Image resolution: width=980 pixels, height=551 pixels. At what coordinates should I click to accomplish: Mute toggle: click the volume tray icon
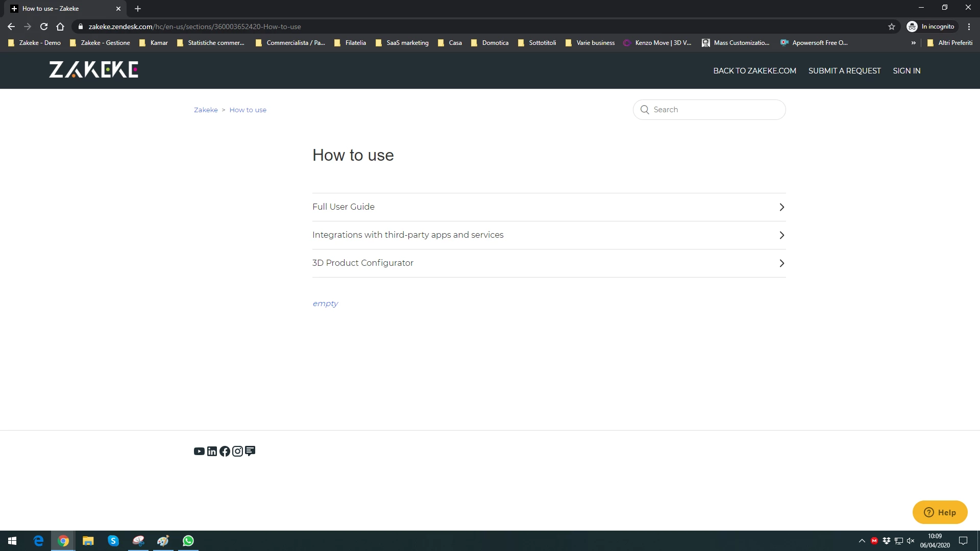[911, 541]
